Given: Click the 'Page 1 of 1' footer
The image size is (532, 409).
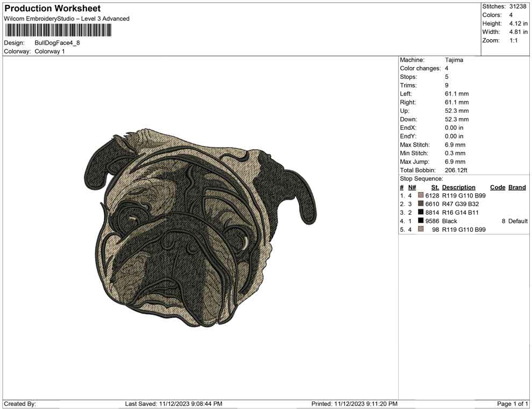Looking at the screenshot, I should tap(512, 404).
